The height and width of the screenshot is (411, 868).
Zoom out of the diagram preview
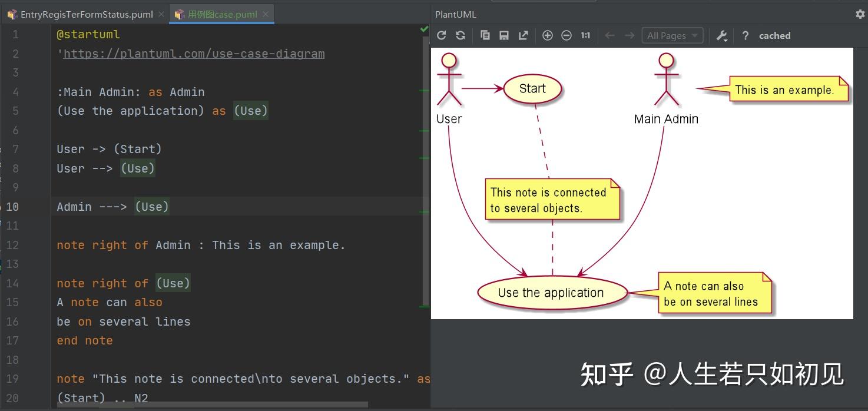pos(566,35)
